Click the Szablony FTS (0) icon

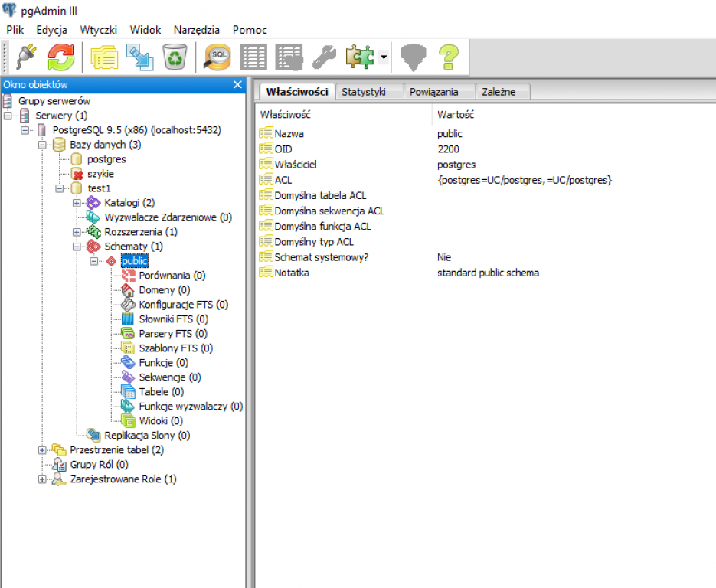click(129, 348)
